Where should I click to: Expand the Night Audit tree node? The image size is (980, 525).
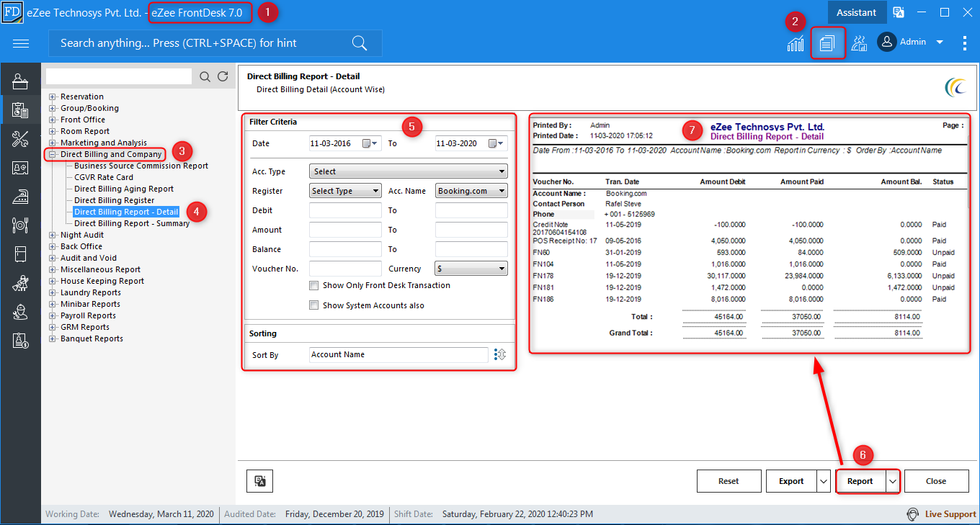click(53, 235)
